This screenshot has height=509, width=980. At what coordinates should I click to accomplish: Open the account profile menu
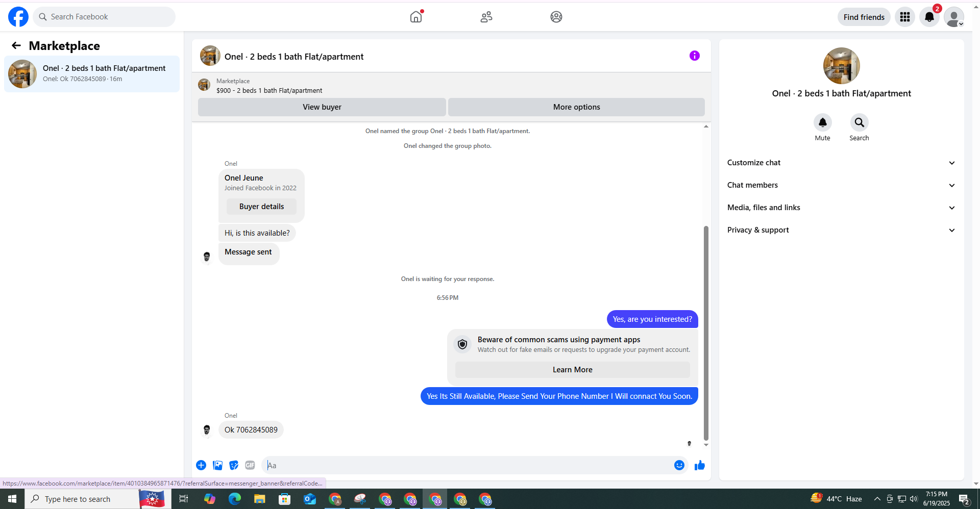coord(953,17)
